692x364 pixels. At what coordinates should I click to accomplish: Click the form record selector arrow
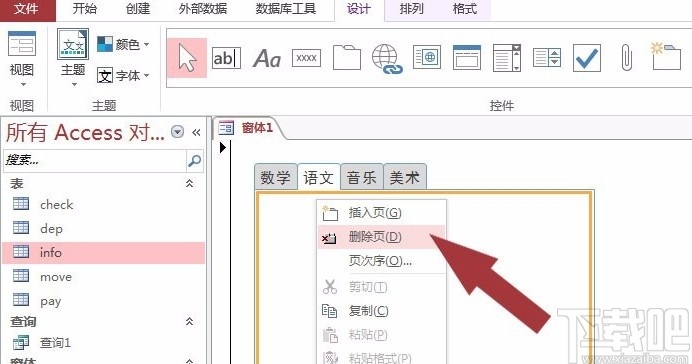(x=223, y=147)
